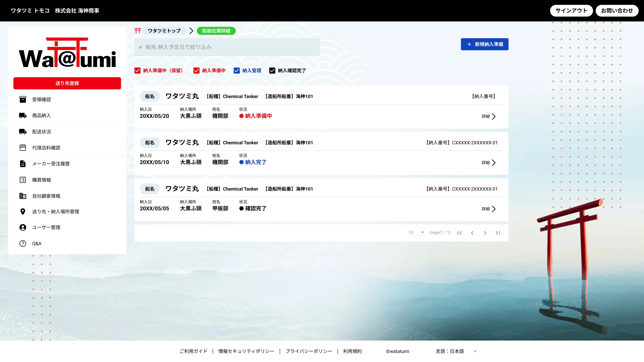The height and width of the screenshot is (362, 644).
Task: Click the ユーザー管理 account icon
Action: [23, 227]
